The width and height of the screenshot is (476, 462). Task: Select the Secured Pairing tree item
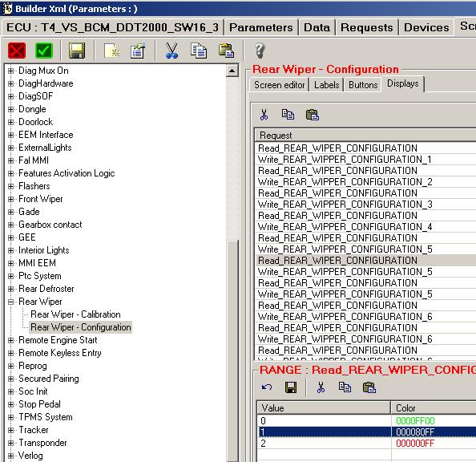(x=49, y=379)
